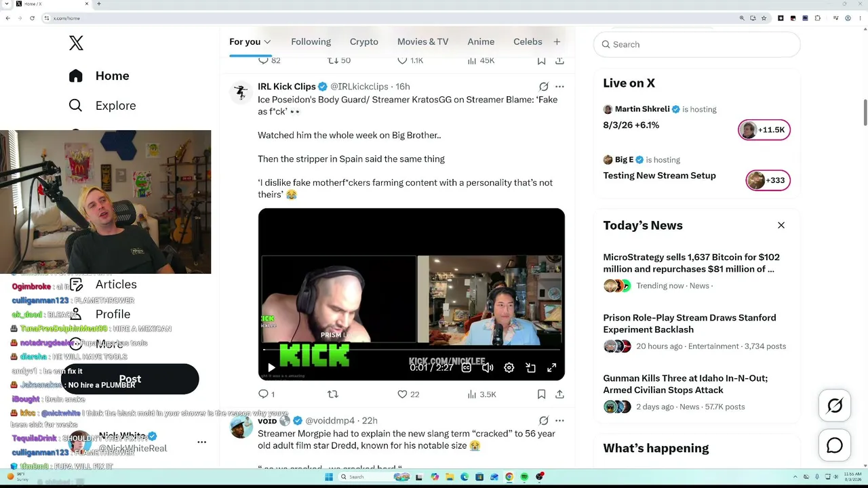
Task: Share the IRL Kick Clips post
Action: pyautogui.click(x=559, y=394)
